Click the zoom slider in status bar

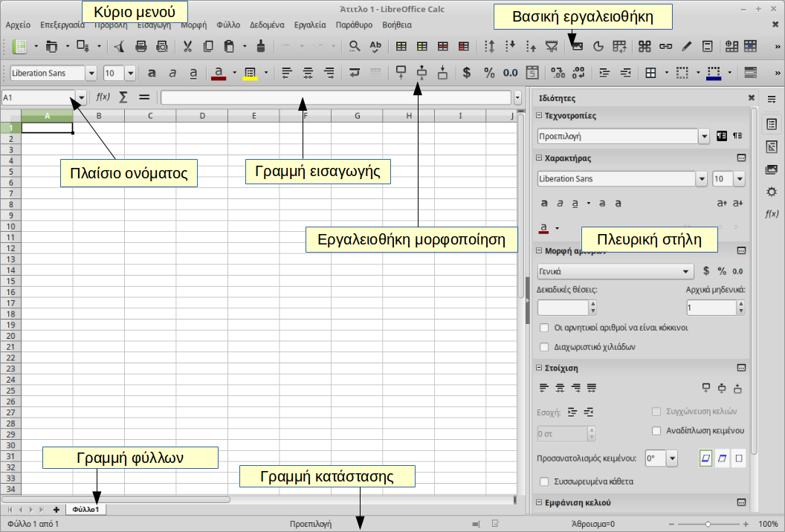click(708, 524)
